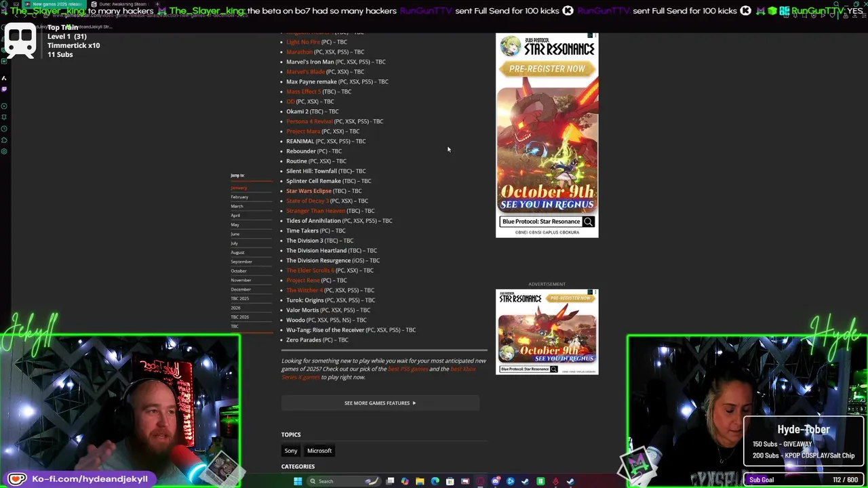Open Microsoft Store from the taskbar
Image resolution: width=868 pixels, height=488 pixels.
[x=450, y=481]
